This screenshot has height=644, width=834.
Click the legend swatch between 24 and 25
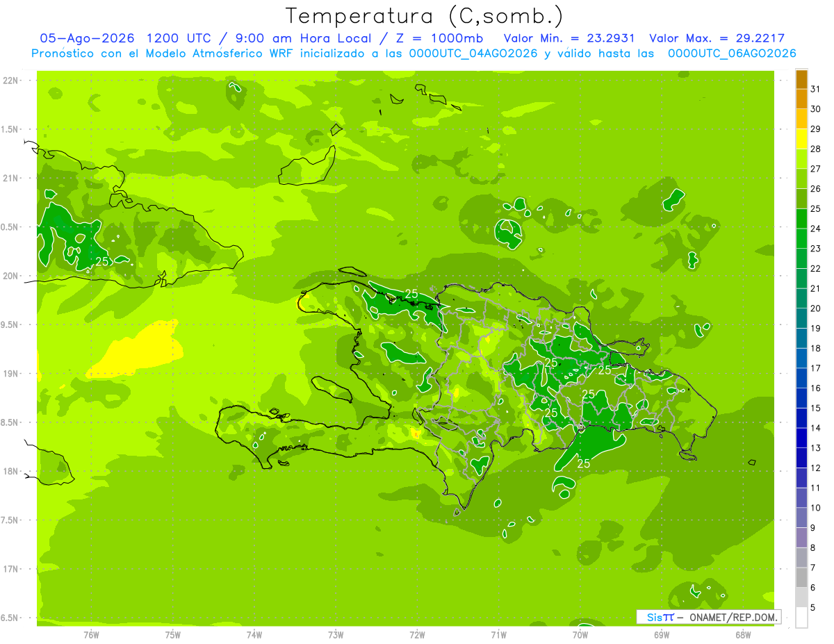(x=801, y=219)
